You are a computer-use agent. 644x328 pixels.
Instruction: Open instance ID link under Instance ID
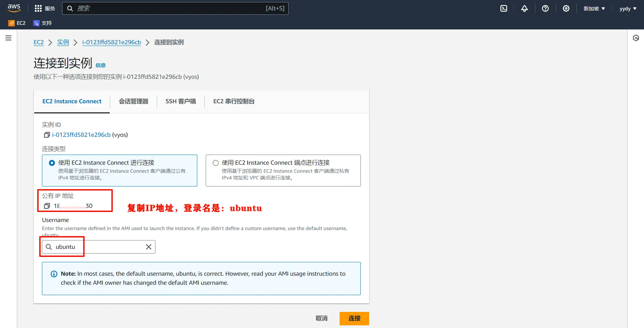[81, 135]
